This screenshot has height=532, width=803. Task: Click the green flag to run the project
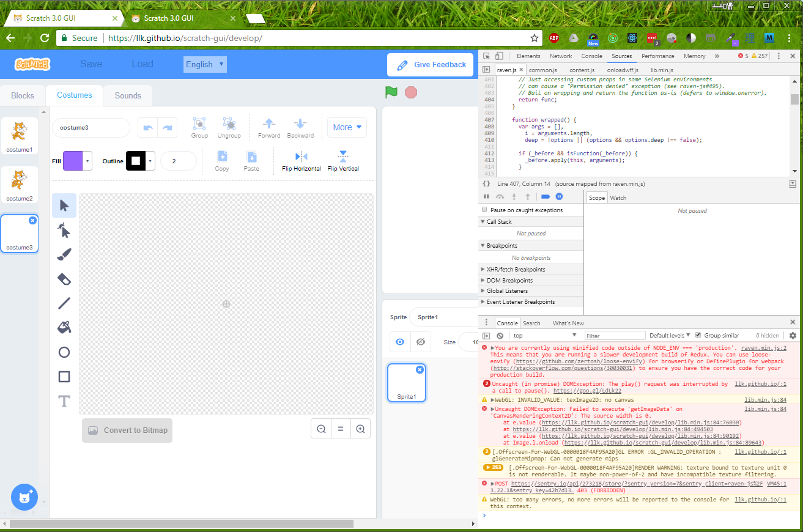(x=391, y=92)
